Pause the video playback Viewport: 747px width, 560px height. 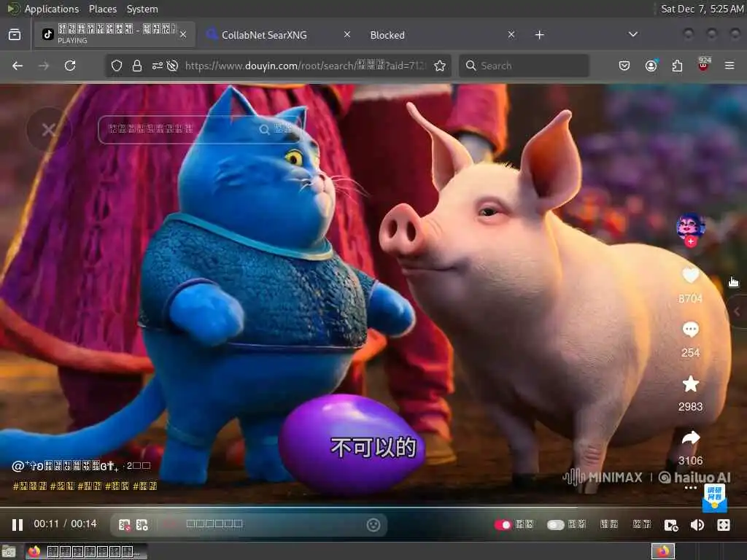18,525
